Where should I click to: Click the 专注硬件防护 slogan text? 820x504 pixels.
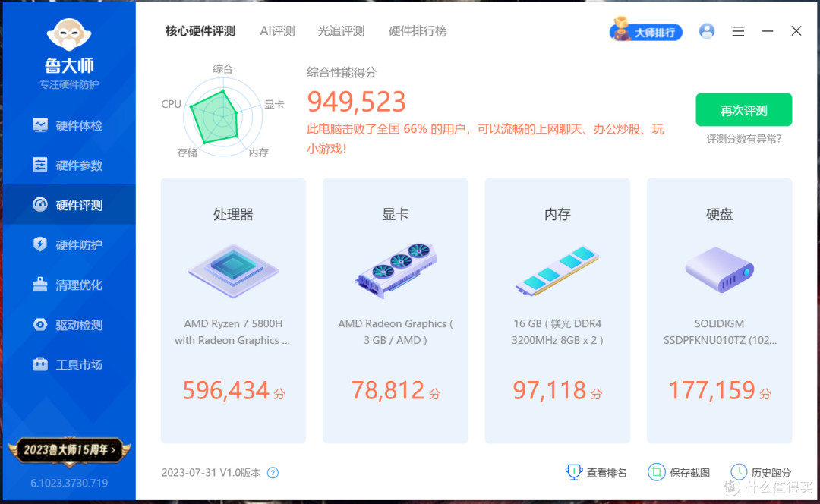click(69, 85)
